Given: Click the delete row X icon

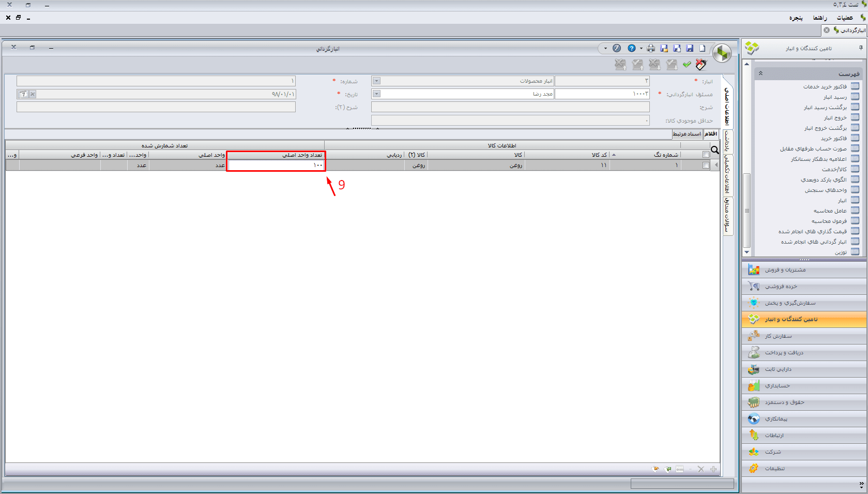Looking at the screenshot, I should click(x=701, y=469).
